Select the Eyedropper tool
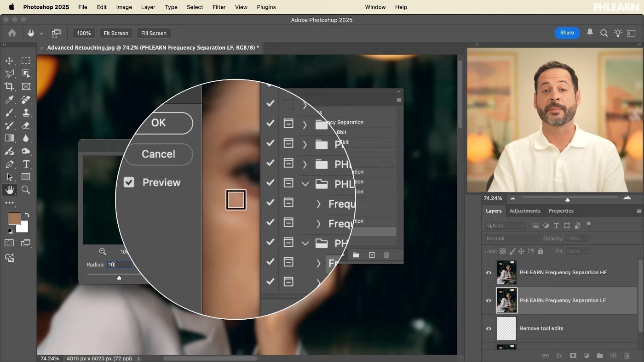644x362 pixels. tap(9, 99)
